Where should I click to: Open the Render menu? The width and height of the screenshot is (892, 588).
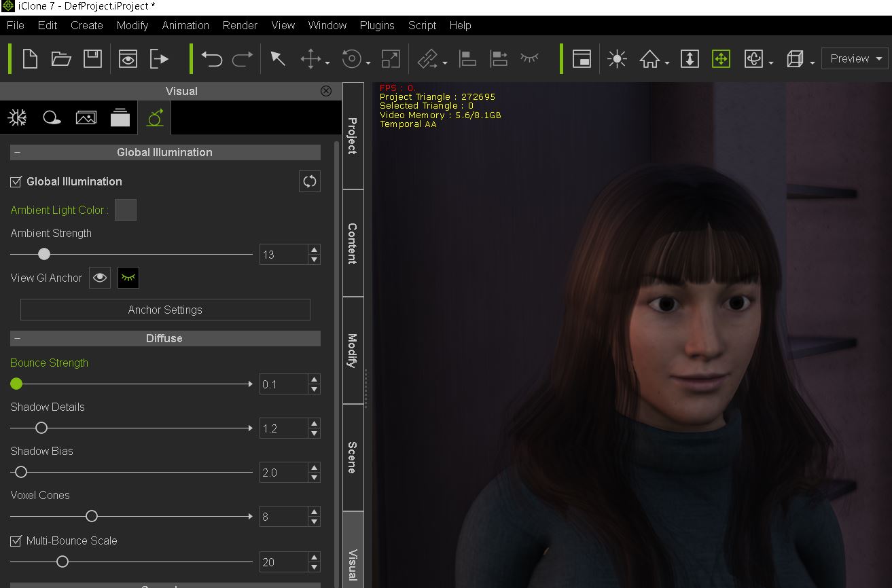click(240, 25)
